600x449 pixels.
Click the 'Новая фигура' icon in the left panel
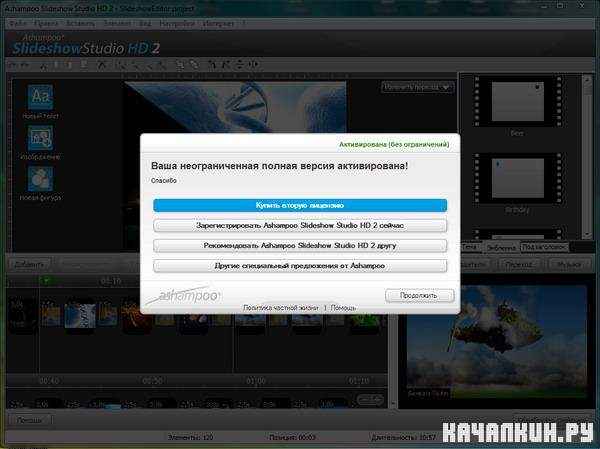40,179
